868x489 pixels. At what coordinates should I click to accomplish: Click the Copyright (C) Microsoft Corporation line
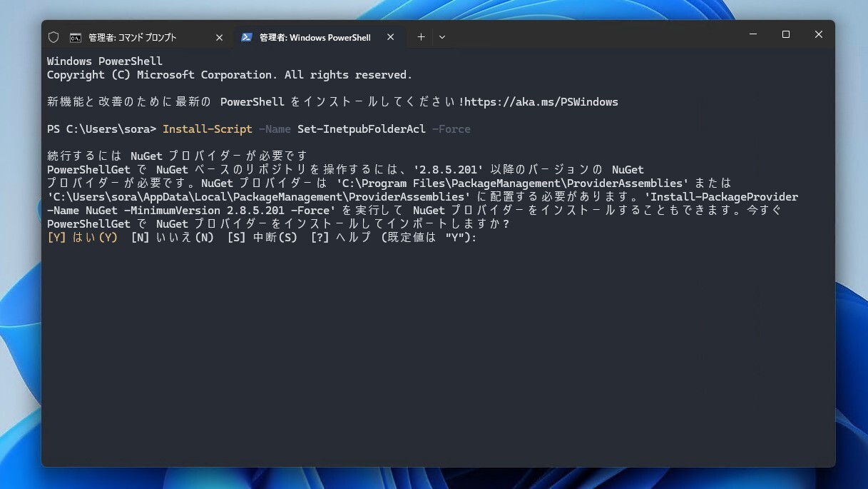(x=230, y=75)
